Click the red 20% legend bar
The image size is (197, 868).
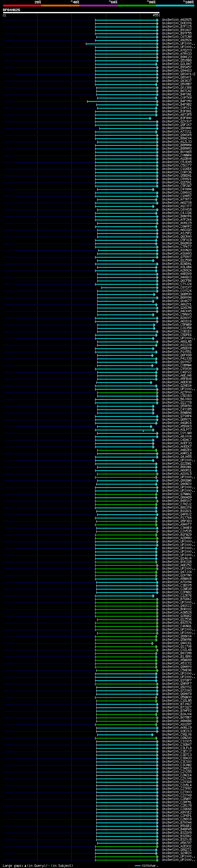click(22, 6)
